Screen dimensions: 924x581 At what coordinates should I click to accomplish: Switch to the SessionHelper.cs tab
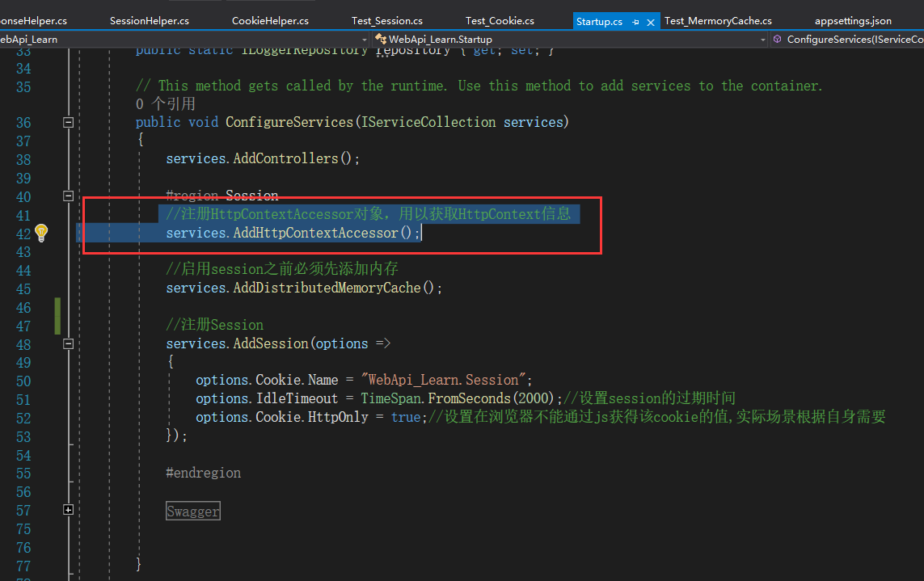[149, 20]
